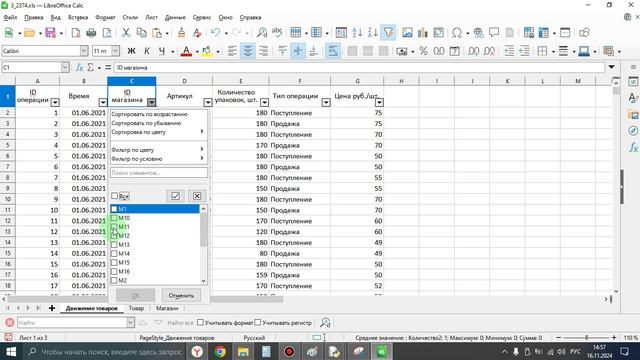Enable Учитывать формат checkbox
This screenshot has width=640, height=360.
200,322
